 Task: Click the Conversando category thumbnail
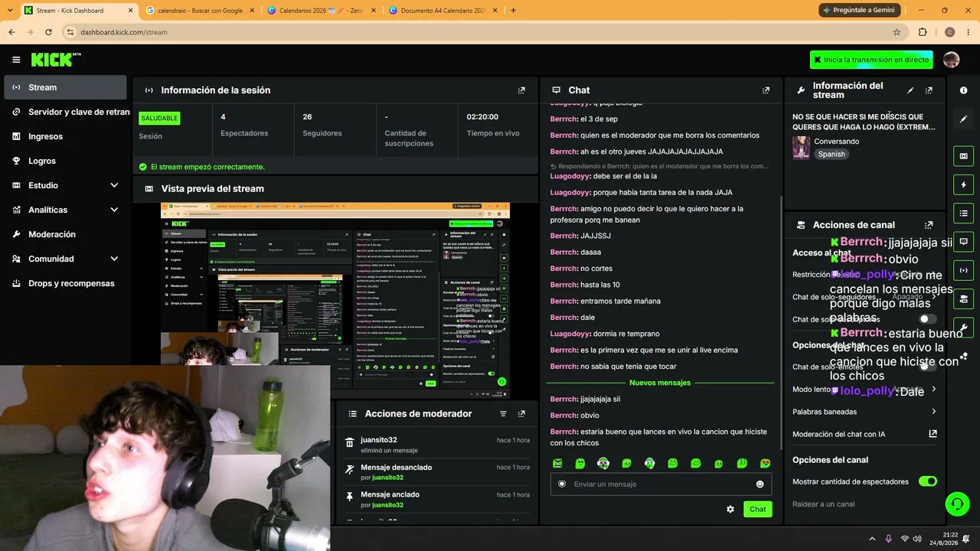[802, 148]
